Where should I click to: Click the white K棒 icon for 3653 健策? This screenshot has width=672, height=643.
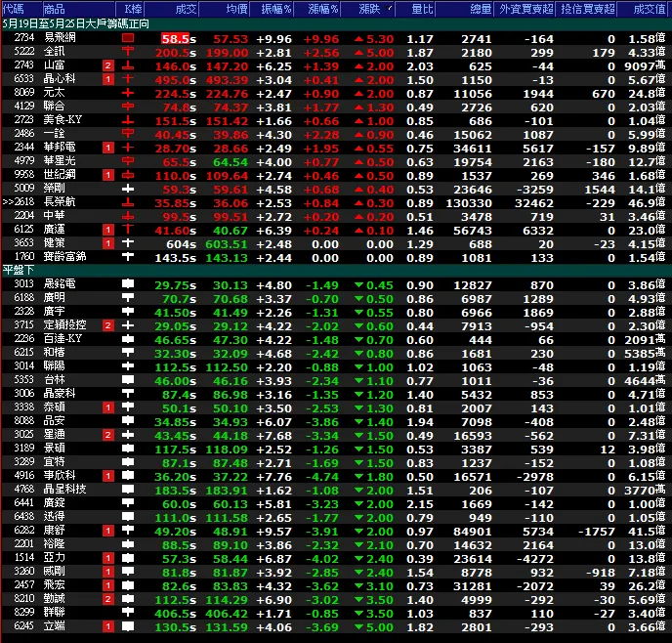click(128, 243)
